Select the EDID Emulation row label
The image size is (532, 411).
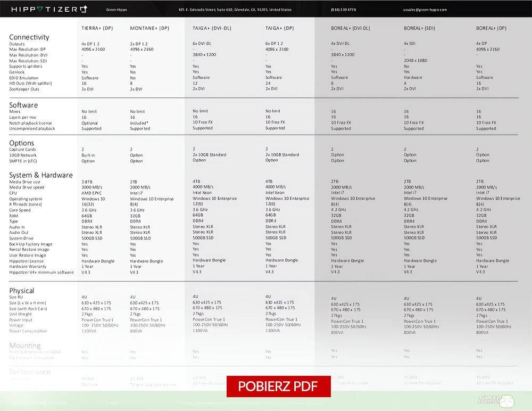(24, 78)
